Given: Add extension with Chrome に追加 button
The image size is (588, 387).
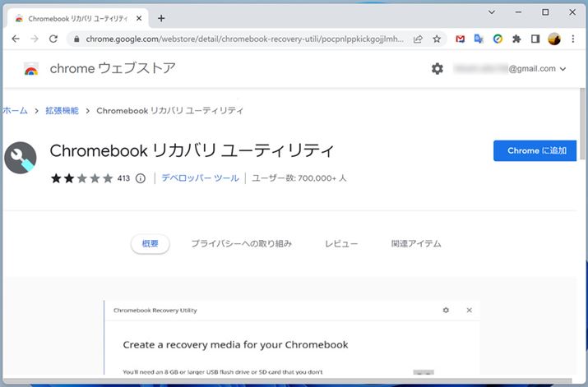Looking at the screenshot, I should [535, 150].
